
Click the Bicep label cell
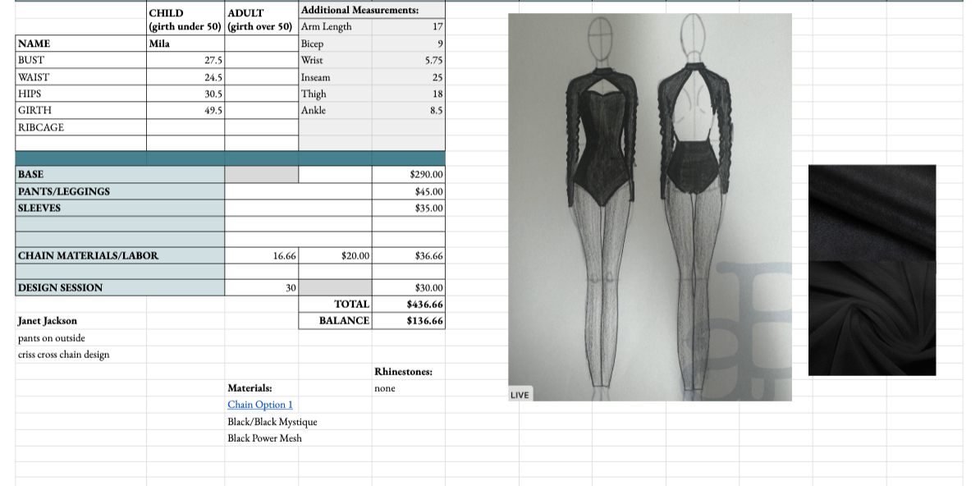pos(335,44)
